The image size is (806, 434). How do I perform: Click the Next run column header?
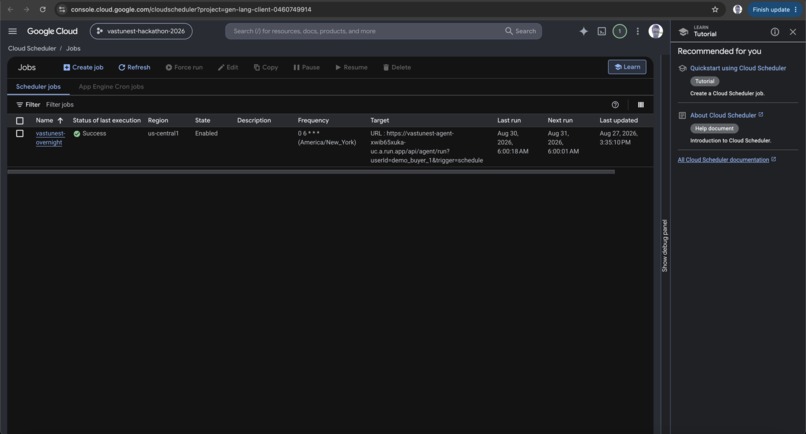pyautogui.click(x=560, y=120)
